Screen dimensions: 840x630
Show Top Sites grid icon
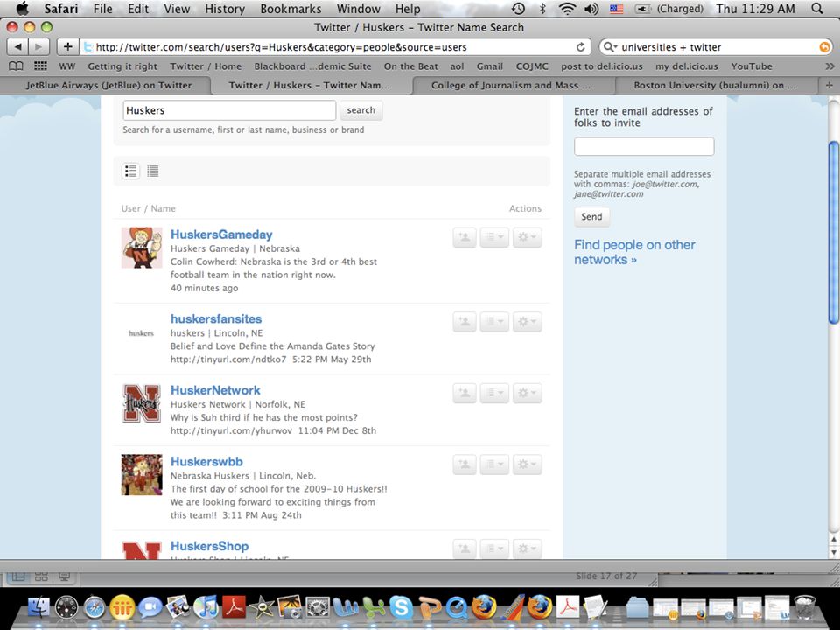tap(40, 66)
